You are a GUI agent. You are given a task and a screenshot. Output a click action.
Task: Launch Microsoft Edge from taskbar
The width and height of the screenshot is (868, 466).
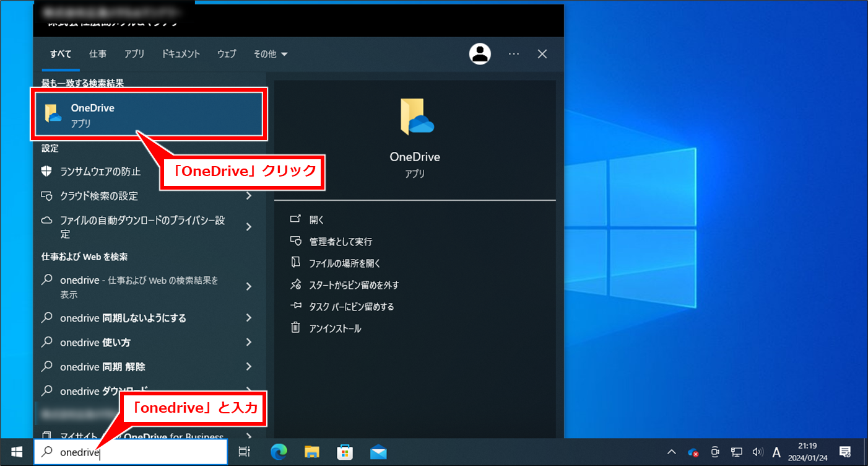pos(279,452)
